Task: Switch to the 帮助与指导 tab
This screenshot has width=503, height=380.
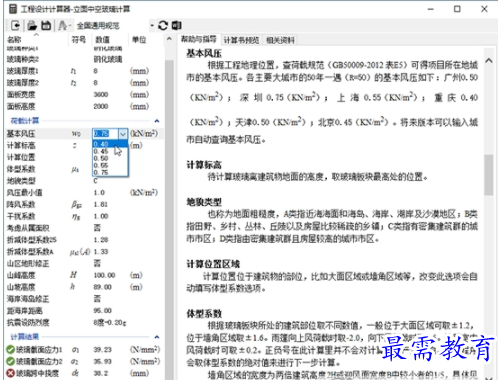Action: tap(199, 40)
